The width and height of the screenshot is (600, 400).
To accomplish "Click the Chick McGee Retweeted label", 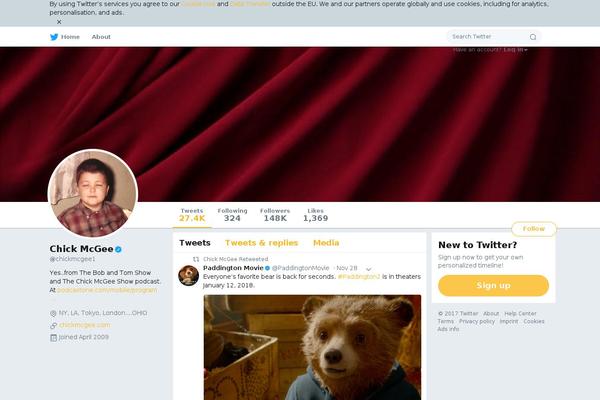I will (x=235, y=259).
